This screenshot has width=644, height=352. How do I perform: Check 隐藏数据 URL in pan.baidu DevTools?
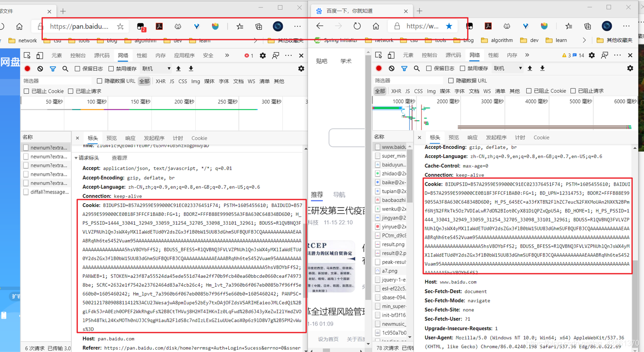pyautogui.click(x=99, y=81)
